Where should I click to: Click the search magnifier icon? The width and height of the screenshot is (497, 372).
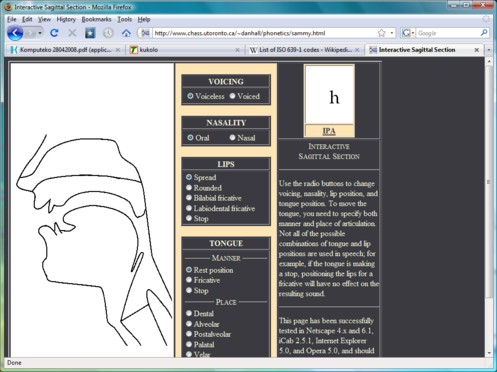(x=484, y=33)
